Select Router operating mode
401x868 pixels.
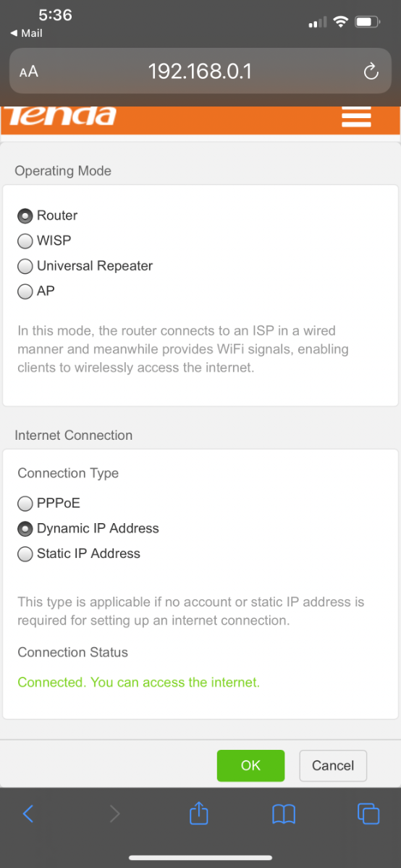(48, 215)
